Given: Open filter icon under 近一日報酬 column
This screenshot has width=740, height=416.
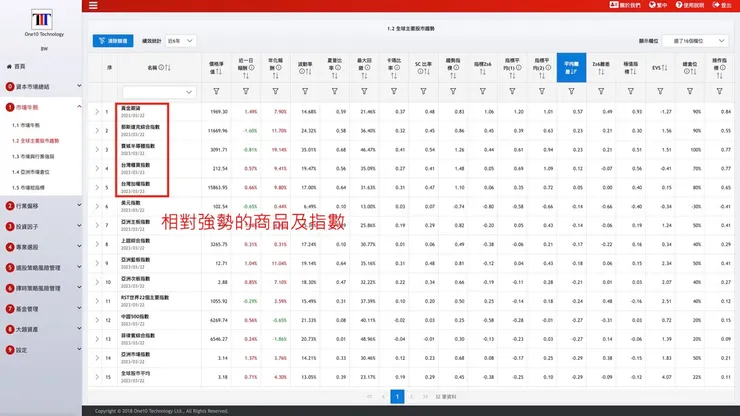Looking at the screenshot, I should 246,91.
